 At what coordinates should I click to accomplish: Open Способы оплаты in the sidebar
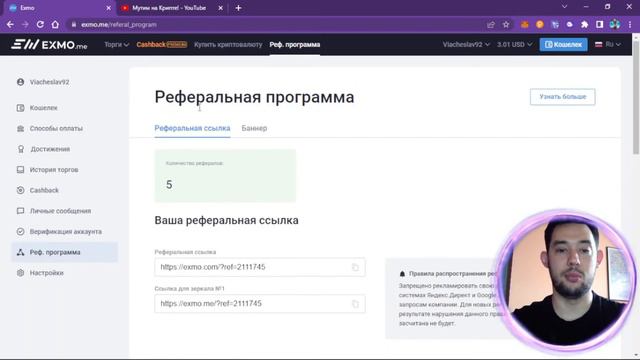tap(49, 129)
